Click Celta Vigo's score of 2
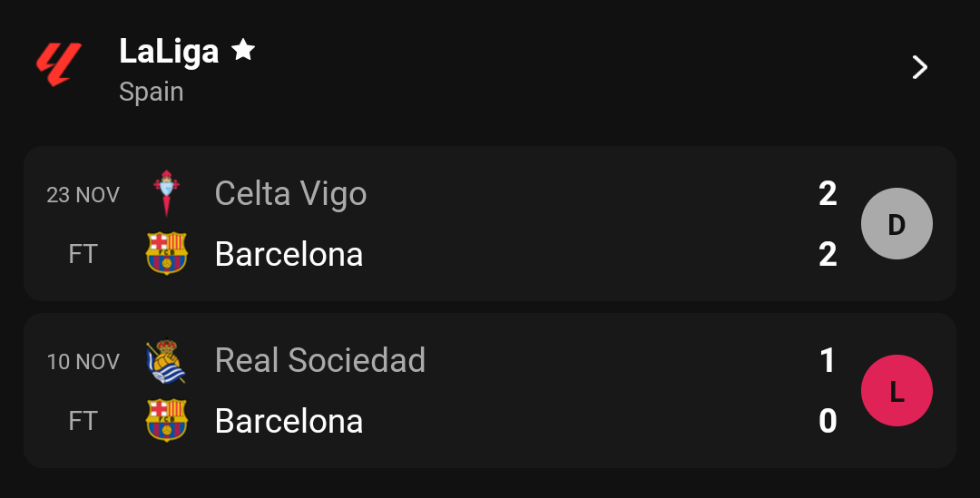This screenshot has height=498, width=980. pyautogui.click(x=828, y=194)
